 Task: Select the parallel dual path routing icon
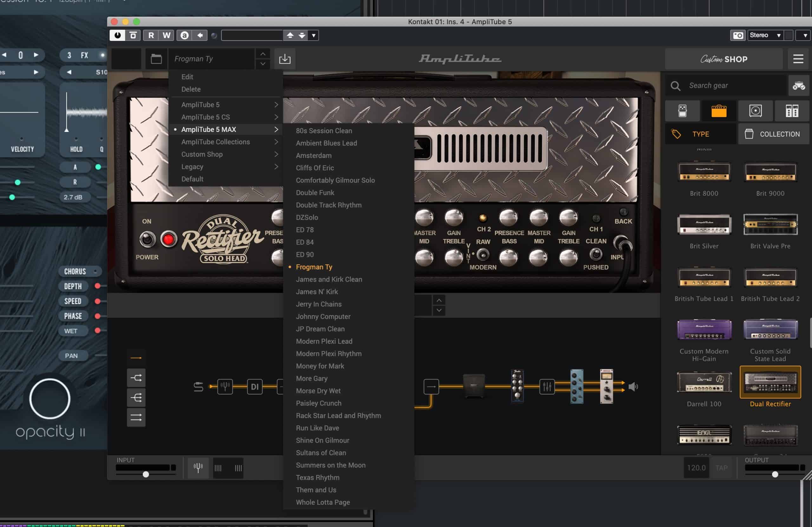pyautogui.click(x=136, y=418)
